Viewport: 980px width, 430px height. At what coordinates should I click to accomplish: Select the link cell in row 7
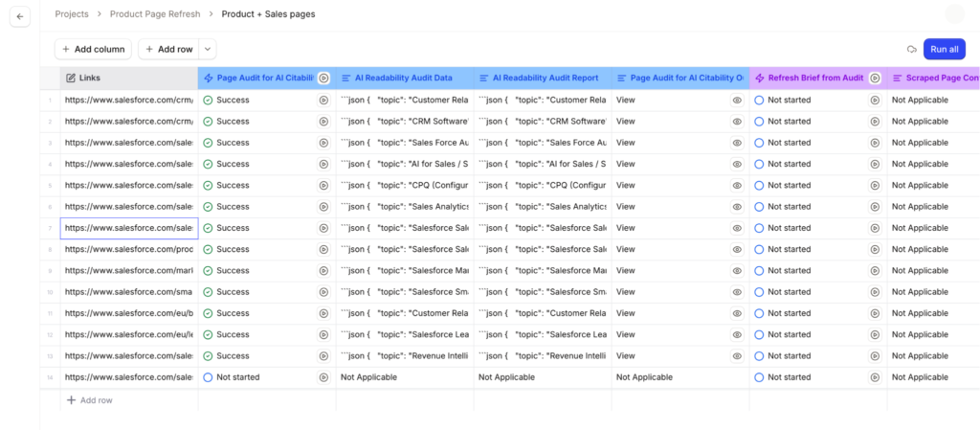point(129,228)
